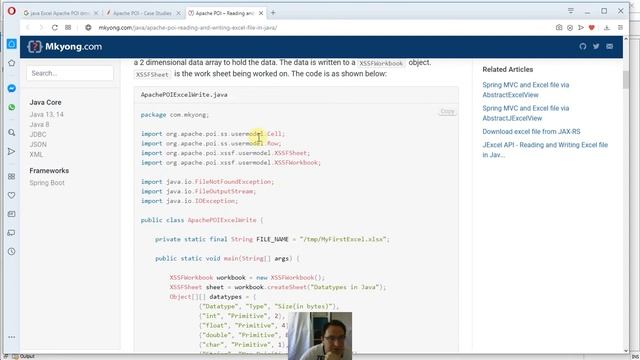Open the ad blocker shield icon
The width and height of the screenshot is (640, 360).
click(x=570, y=27)
